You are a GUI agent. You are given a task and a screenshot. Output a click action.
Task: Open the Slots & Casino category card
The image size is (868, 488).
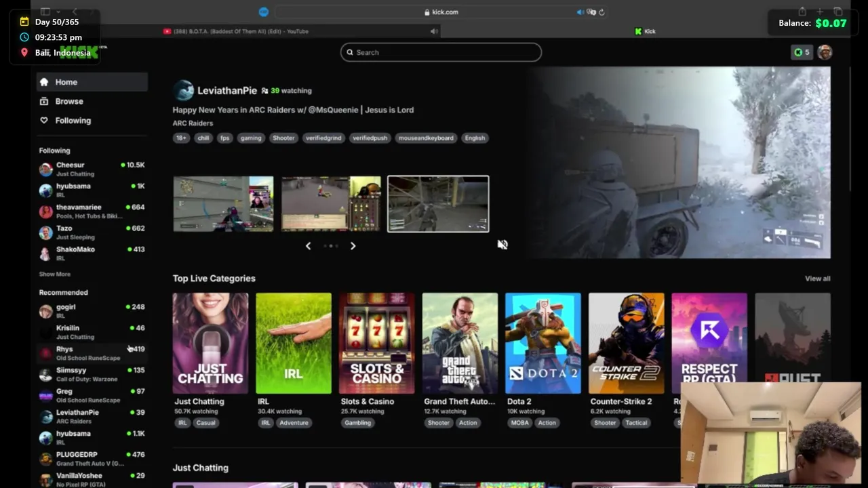(377, 343)
